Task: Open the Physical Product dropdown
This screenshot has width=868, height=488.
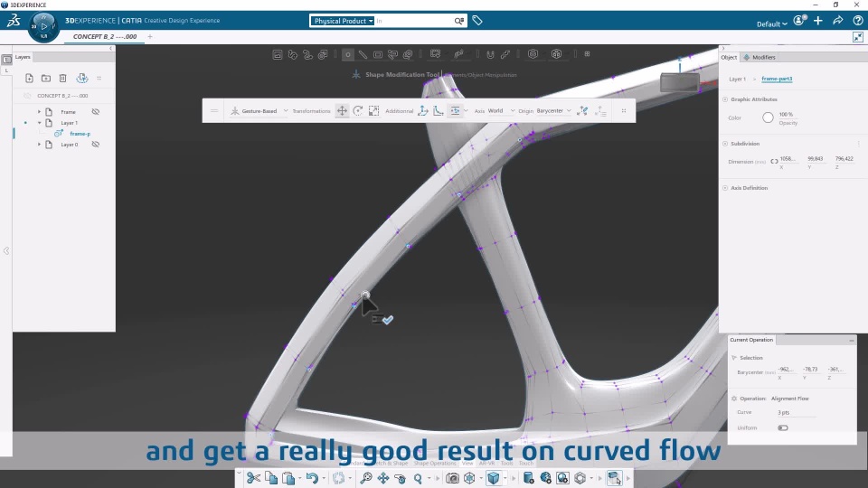Action: (x=342, y=21)
